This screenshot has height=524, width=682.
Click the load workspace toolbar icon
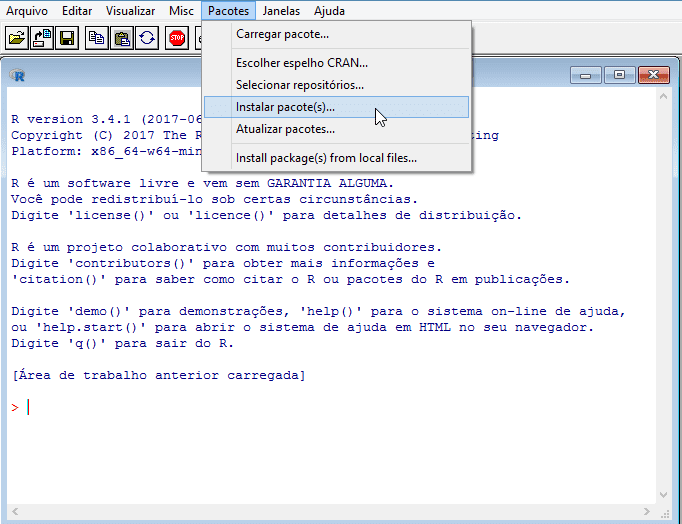tap(42, 39)
